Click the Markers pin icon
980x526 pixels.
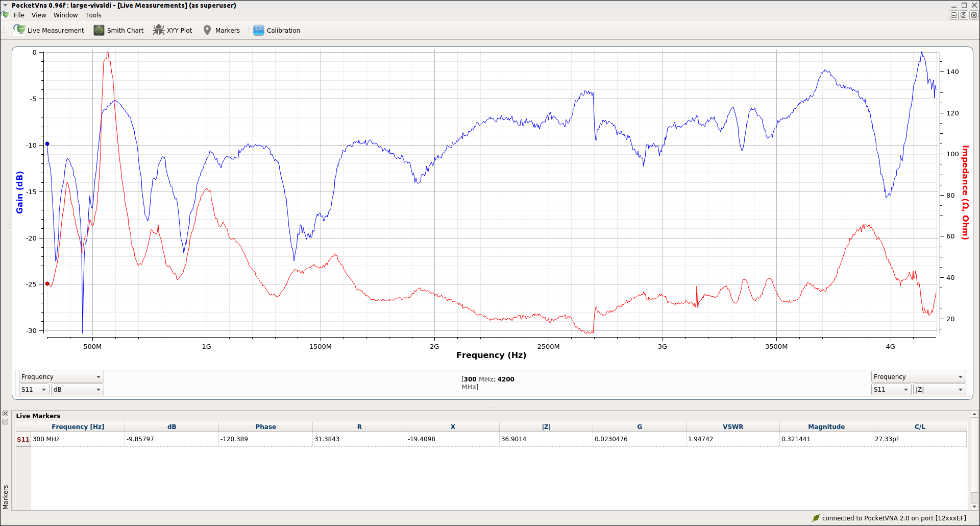(207, 30)
